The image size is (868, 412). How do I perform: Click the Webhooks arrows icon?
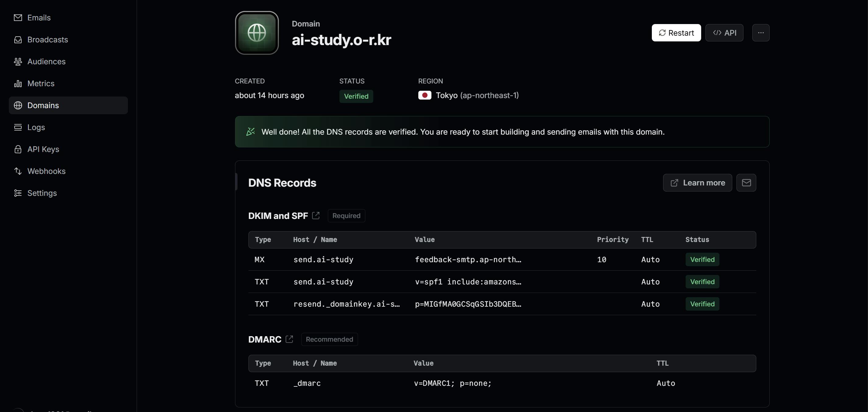(x=18, y=171)
